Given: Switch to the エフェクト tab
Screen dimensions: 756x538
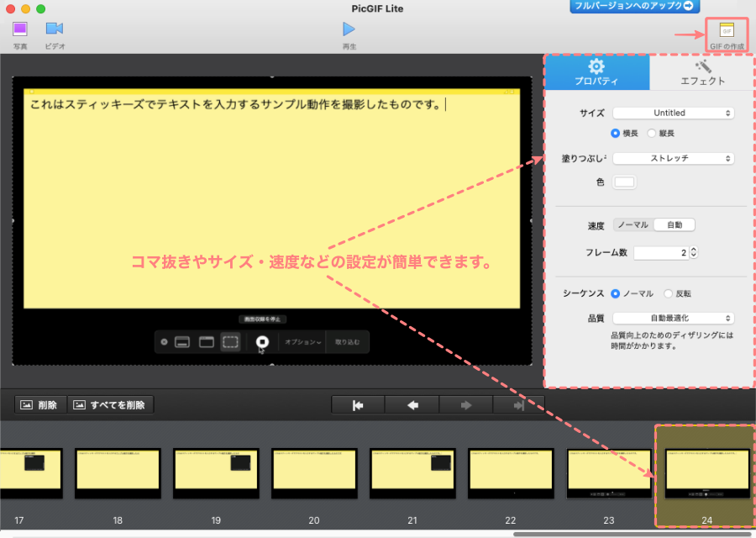Looking at the screenshot, I should click(x=698, y=73).
